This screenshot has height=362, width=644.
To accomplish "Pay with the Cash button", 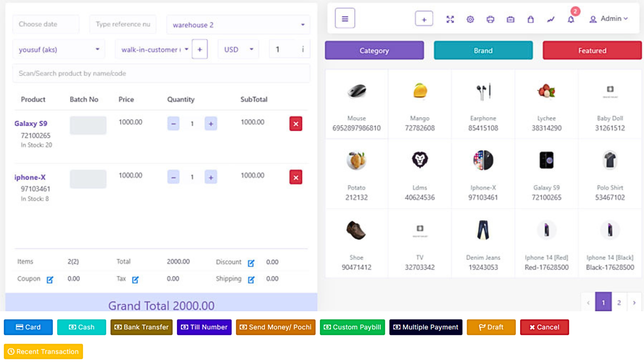I will (x=82, y=327).
